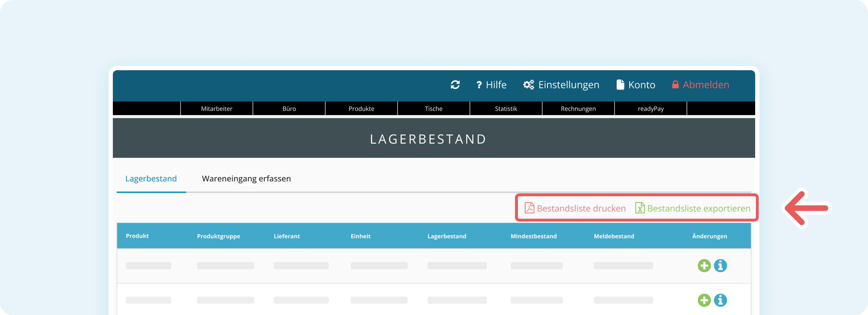The width and height of the screenshot is (868, 315).
Task: Click the Konto document icon
Action: [620, 85]
